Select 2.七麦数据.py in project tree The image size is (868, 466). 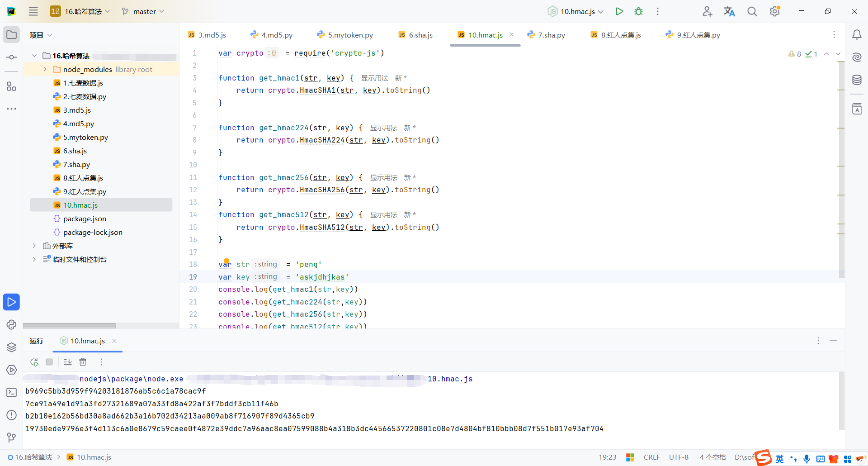point(85,96)
